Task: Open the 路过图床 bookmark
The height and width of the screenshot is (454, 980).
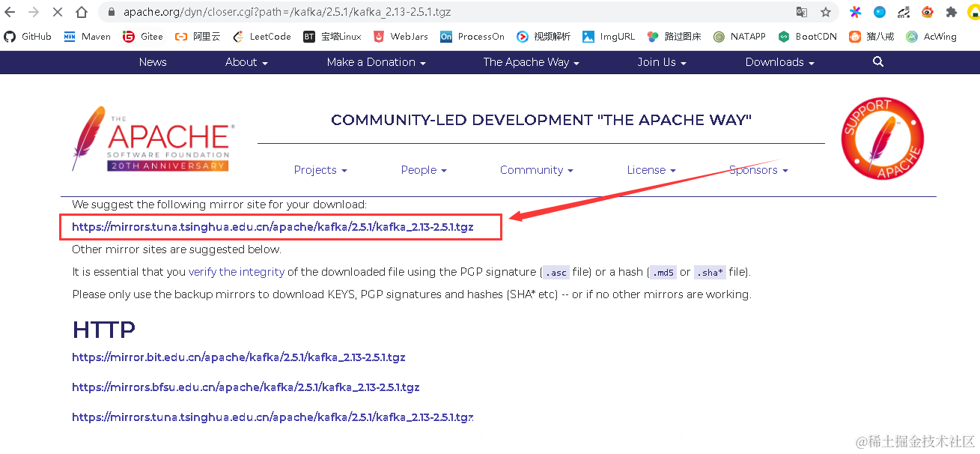Action: (x=674, y=36)
